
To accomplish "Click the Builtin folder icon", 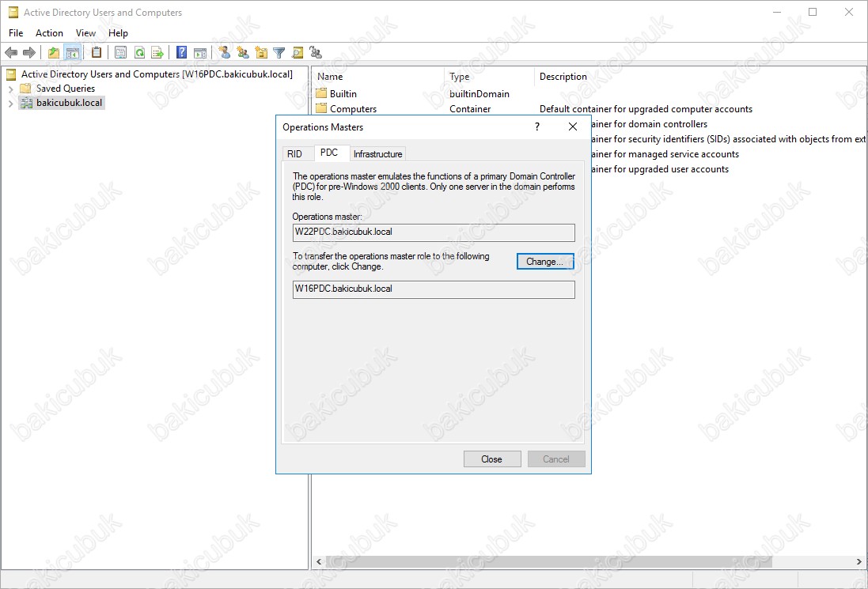I will click(321, 93).
